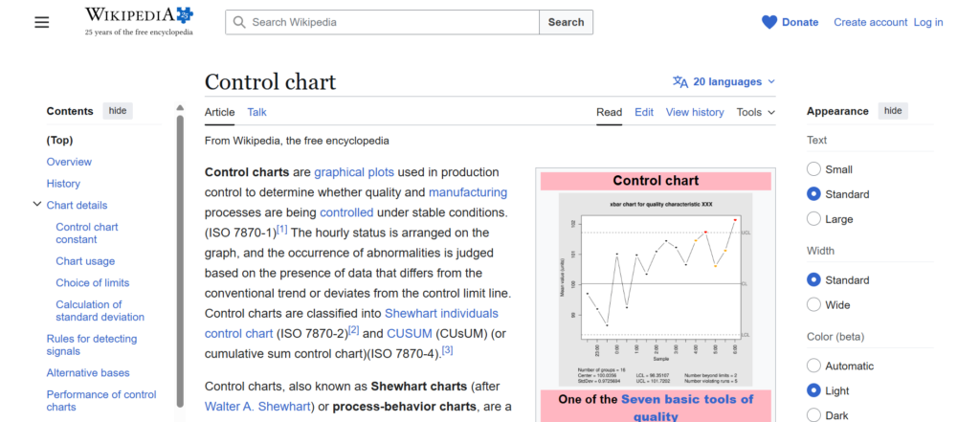Screen dimensions: 980x422
Task: Open the Tools dropdown menu
Action: [x=755, y=112]
